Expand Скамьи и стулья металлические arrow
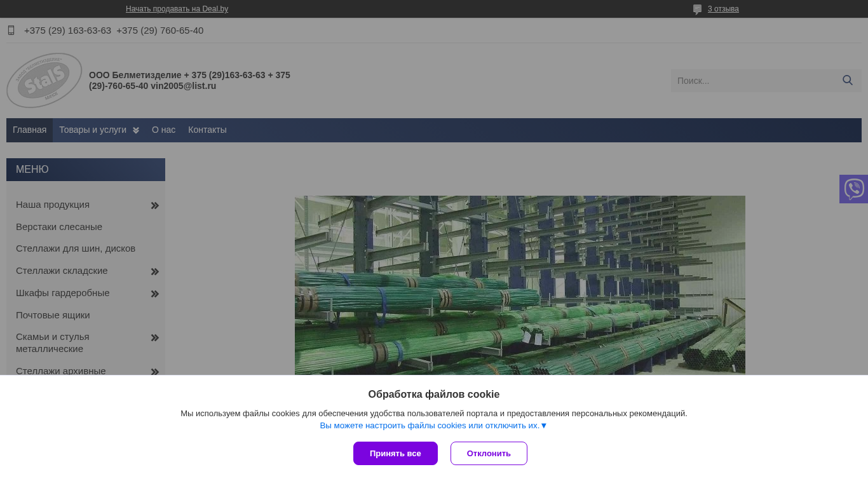This screenshot has height=488, width=868. click(155, 337)
